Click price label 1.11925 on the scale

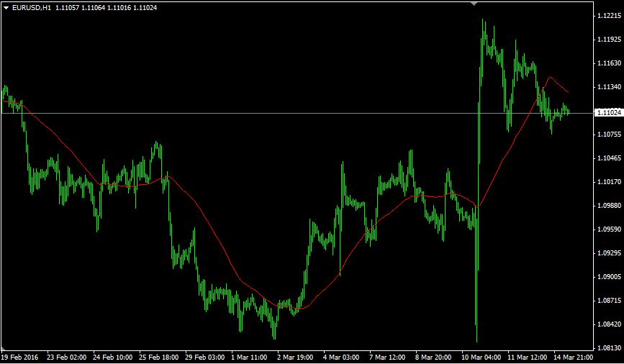click(610, 40)
